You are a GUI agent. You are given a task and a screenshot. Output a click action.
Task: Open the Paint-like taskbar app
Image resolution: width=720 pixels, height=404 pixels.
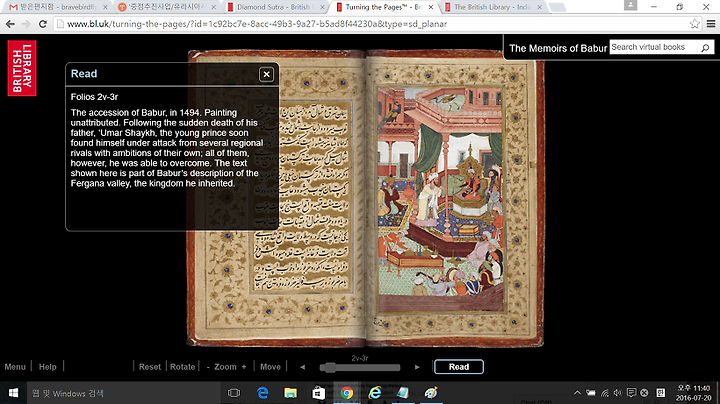click(x=431, y=393)
